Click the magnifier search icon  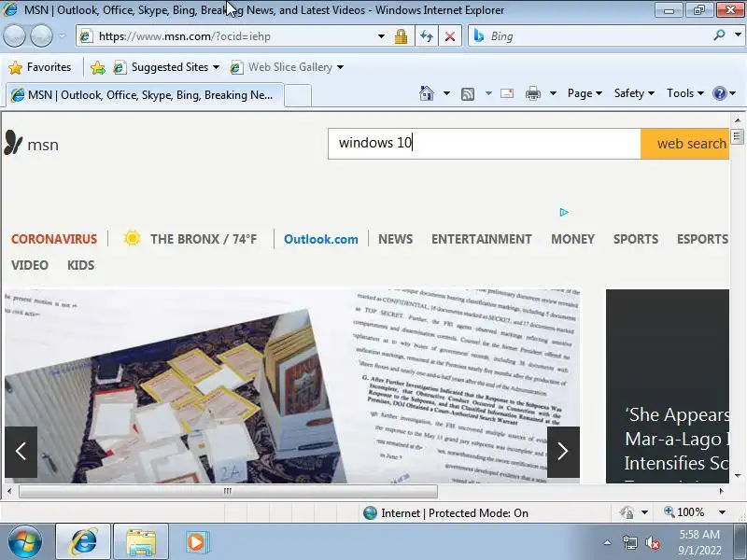719,35
